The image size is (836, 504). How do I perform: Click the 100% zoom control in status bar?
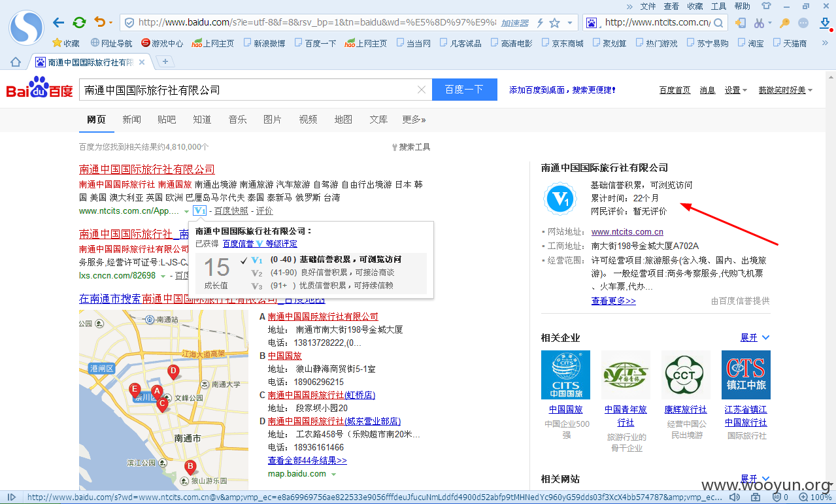816,497
